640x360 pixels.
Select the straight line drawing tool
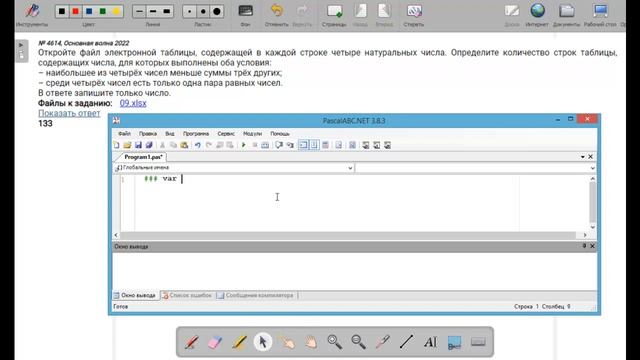point(407,342)
